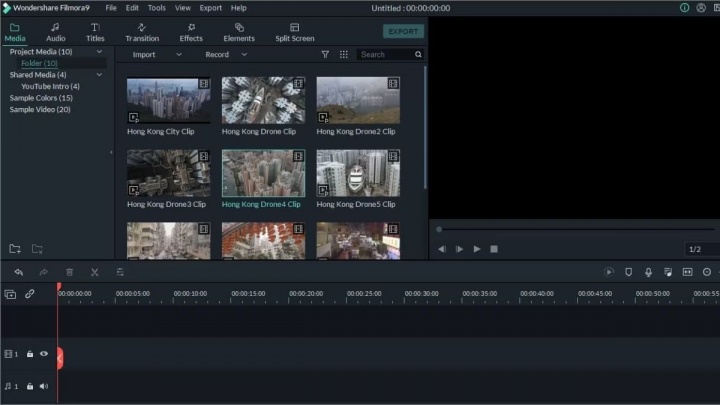
Task: Open the edit adjust sliders icon
Action: pyautogui.click(x=120, y=272)
